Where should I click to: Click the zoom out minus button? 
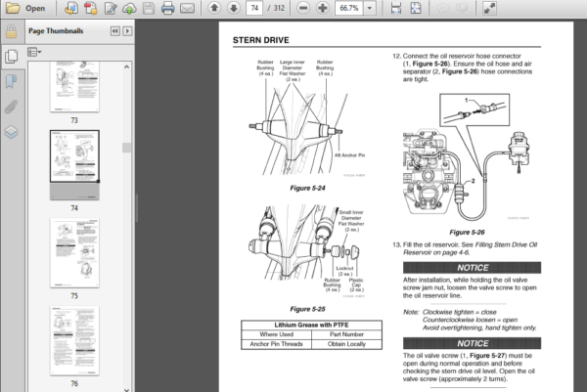click(303, 8)
